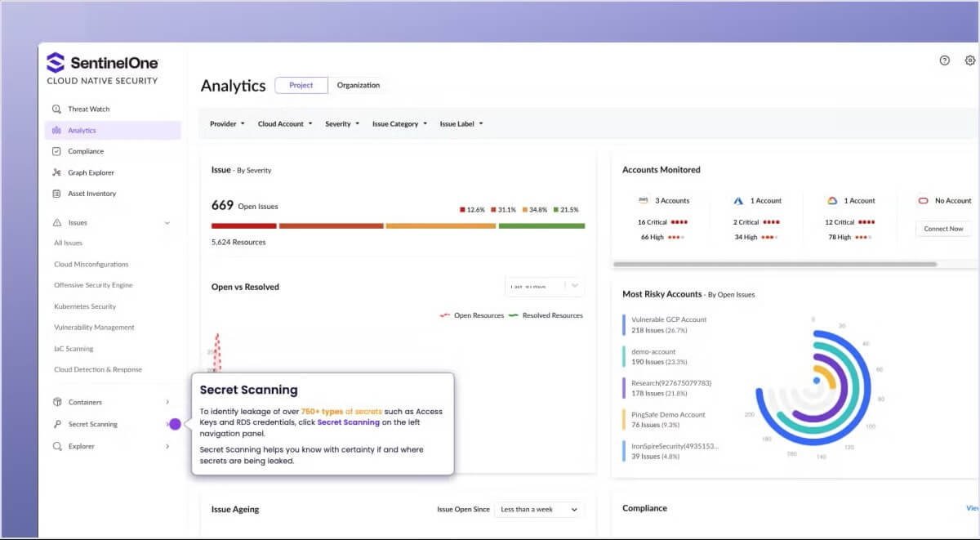Image resolution: width=980 pixels, height=540 pixels.
Task: Click the green severity bar segment
Action: (541, 225)
